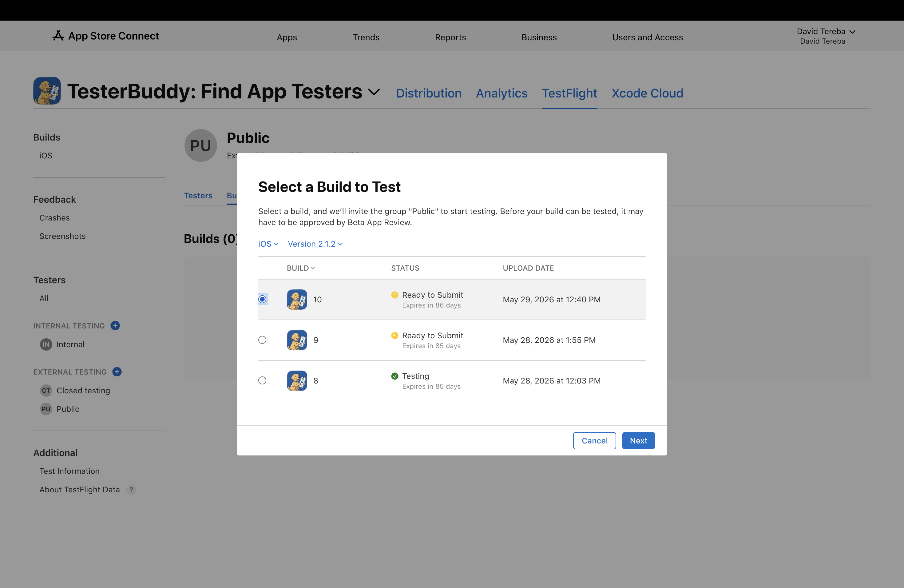Image resolution: width=904 pixels, height=588 pixels.
Task: Open Test Information in sidebar
Action: tap(69, 471)
